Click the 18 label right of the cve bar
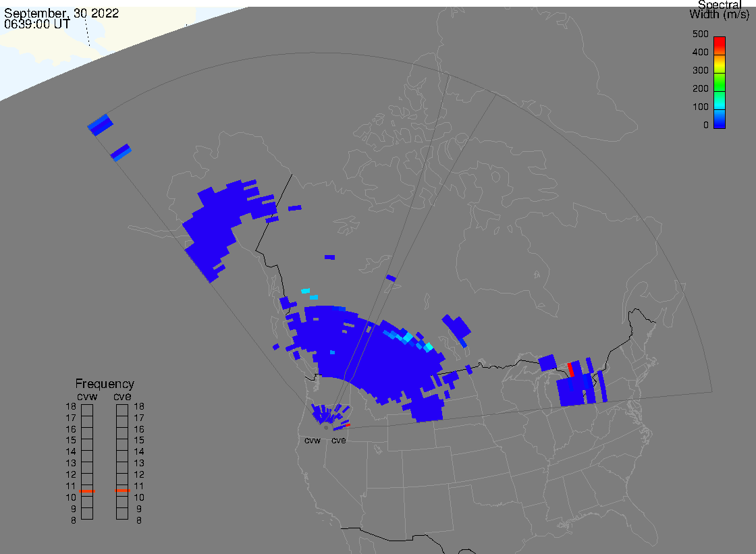Screen dimensions: 756x554 click(x=139, y=406)
